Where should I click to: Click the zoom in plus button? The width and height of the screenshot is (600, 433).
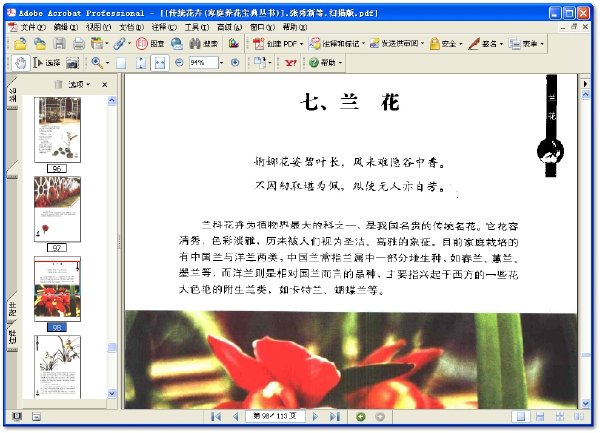(x=235, y=62)
